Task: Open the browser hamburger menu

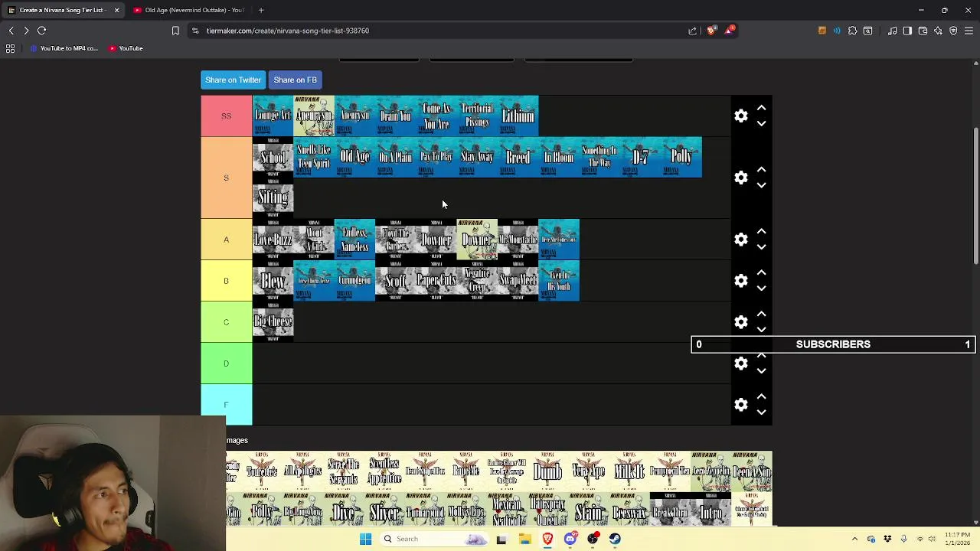Action: click(969, 31)
